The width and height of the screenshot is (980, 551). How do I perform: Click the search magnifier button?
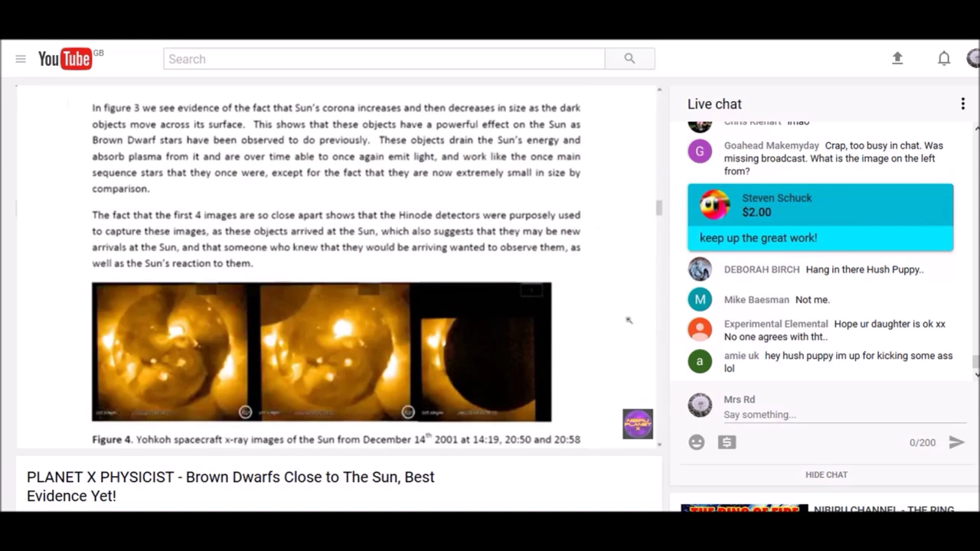pos(629,59)
